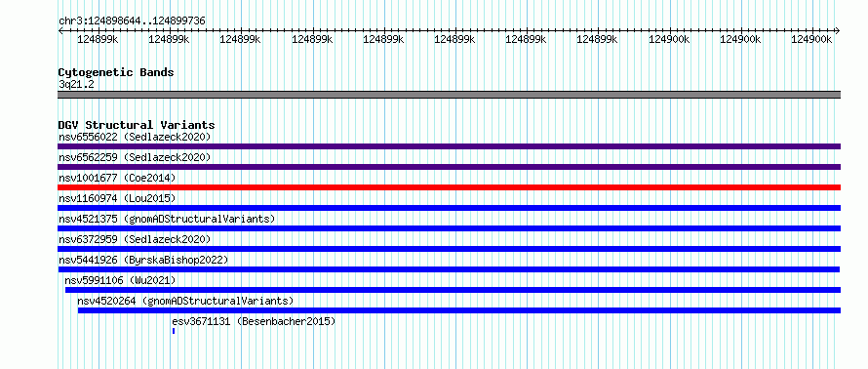Open the nsv4521375 (gnomADStructuralVariants) label
The height and width of the screenshot is (369, 868).
pos(167,219)
